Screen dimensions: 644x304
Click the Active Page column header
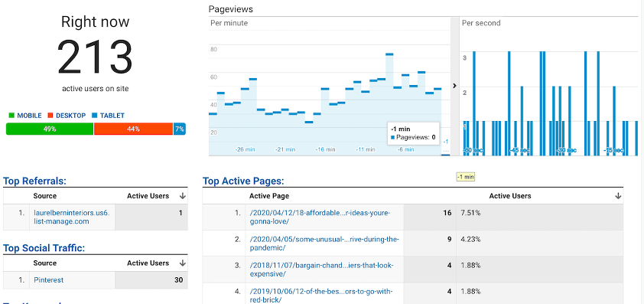269,196
